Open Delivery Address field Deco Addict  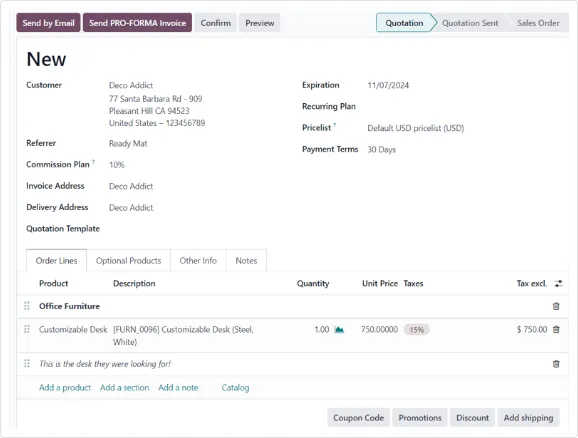tap(131, 208)
